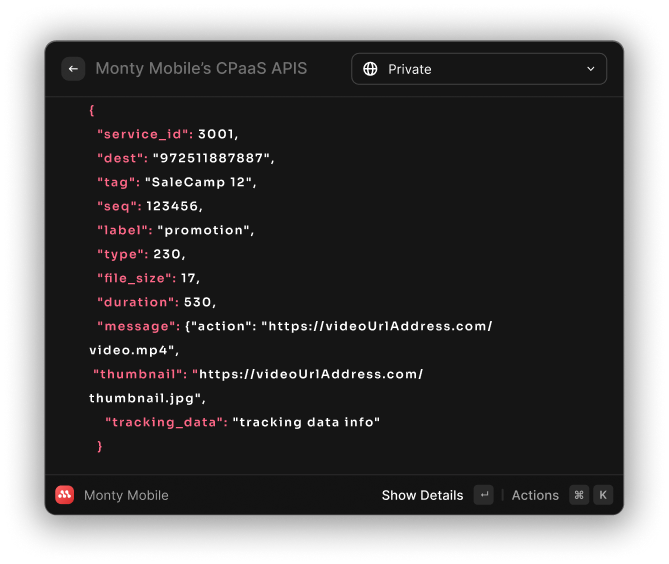Click the title Monty Mobile's CPaaS APIS
The width and height of the screenshot is (669, 564).
point(201,69)
